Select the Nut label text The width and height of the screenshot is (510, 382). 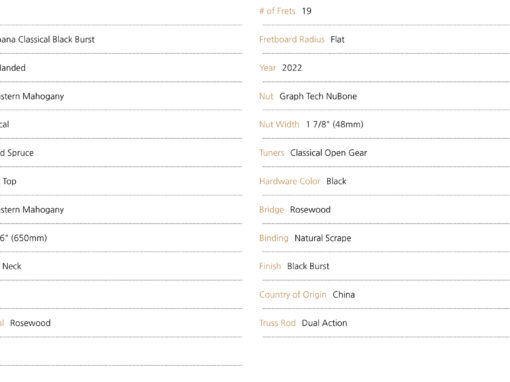click(266, 96)
